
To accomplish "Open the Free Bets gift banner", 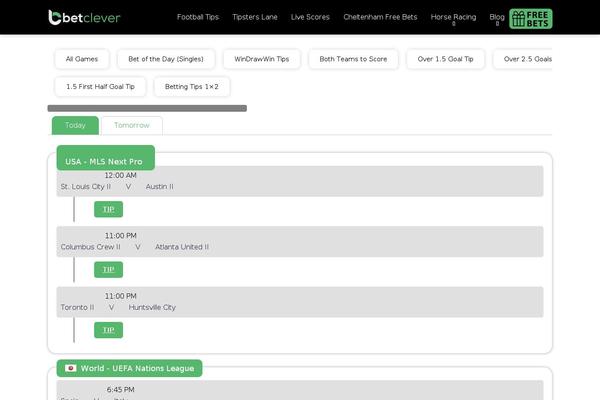I will (531, 19).
